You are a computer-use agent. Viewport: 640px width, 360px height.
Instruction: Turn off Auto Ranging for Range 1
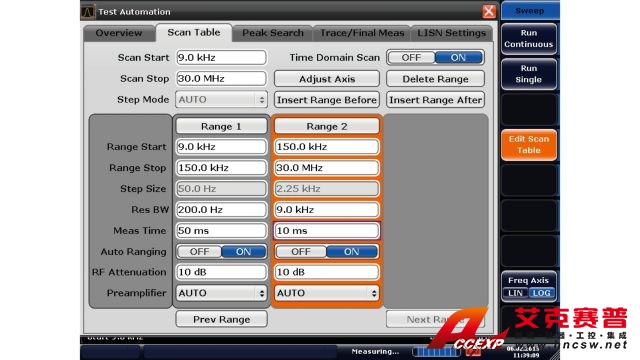(x=200, y=252)
